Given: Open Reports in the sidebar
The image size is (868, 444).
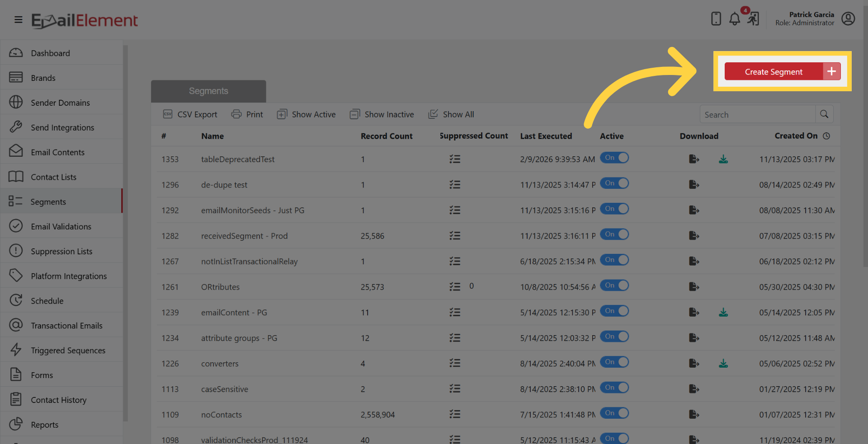Looking at the screenshot, I should click(61, 425).
